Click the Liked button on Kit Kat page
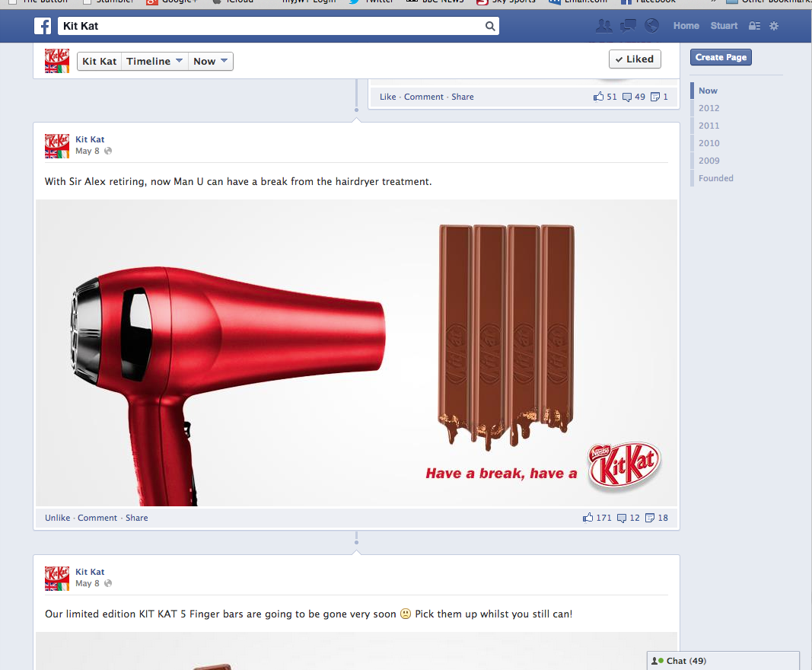Screen dimensions: 812x670 (635, 59)
